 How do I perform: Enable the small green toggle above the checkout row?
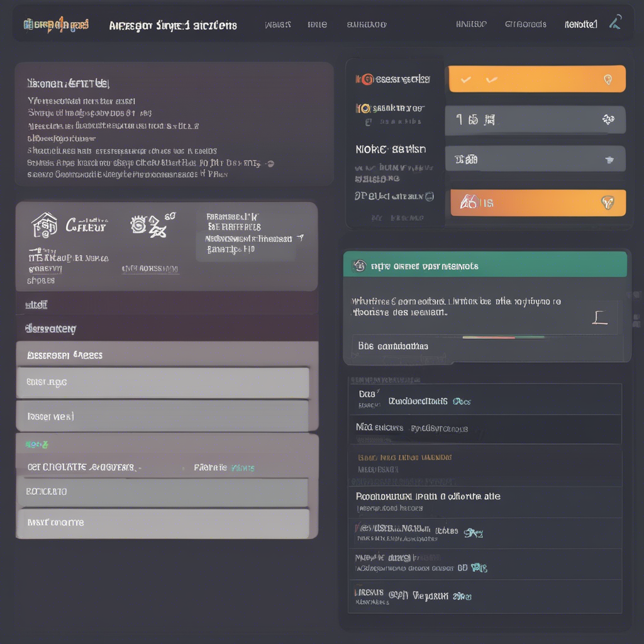(x=36, y=444)
